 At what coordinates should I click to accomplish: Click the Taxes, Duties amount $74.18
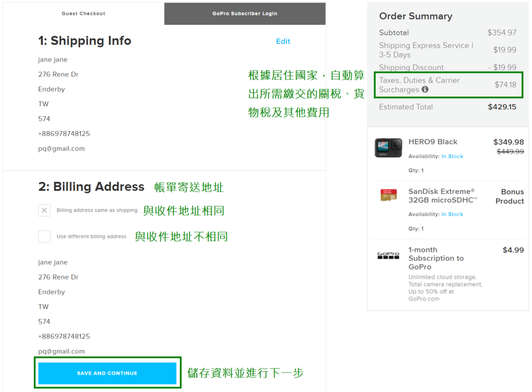tap(505, 85)
